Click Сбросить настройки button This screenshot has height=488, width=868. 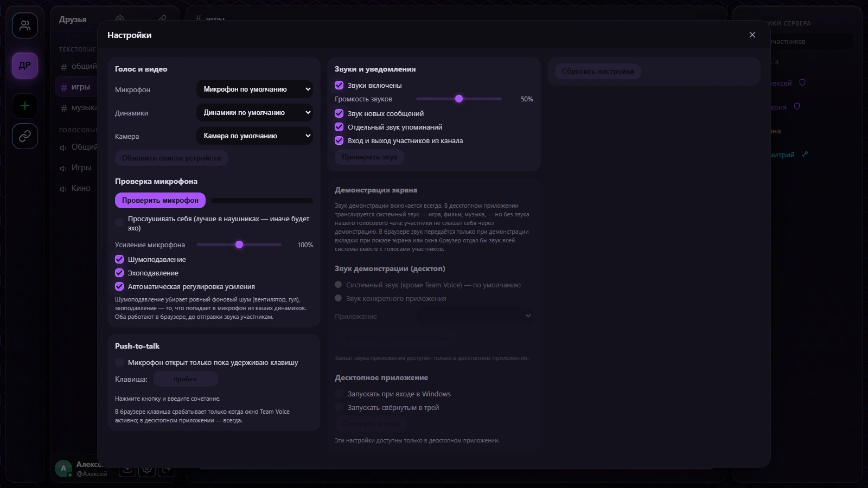(598, 71)
